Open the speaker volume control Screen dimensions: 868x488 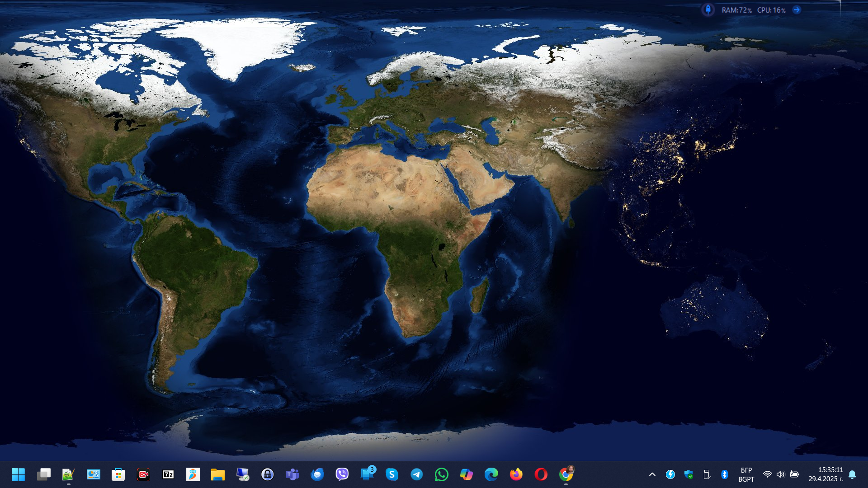[x=781, y=474]
